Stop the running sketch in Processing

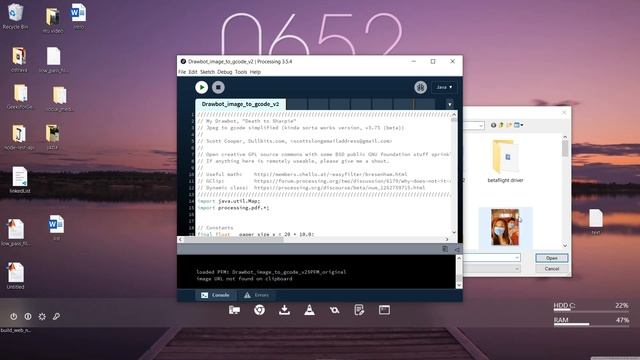pos(218,87)
